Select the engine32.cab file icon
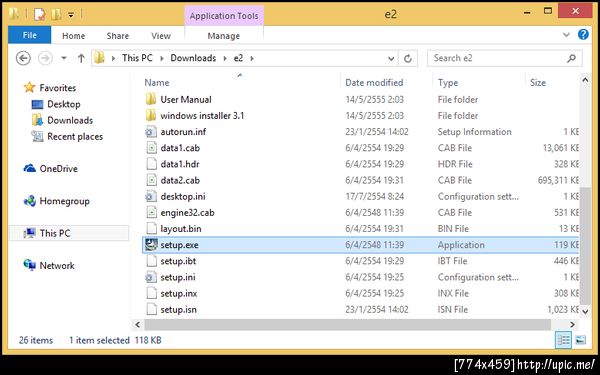This screenshot has height=375, width=600. [152, 213]
